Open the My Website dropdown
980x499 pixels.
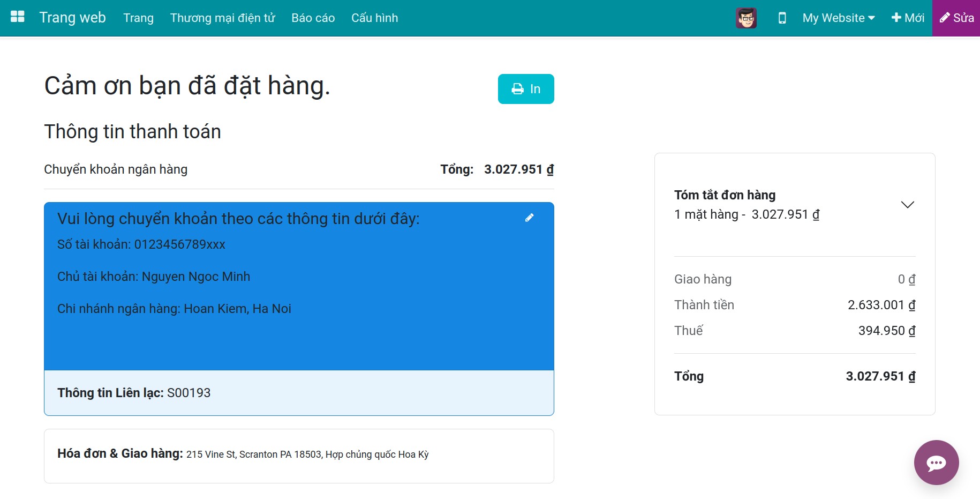coord(839,18)
